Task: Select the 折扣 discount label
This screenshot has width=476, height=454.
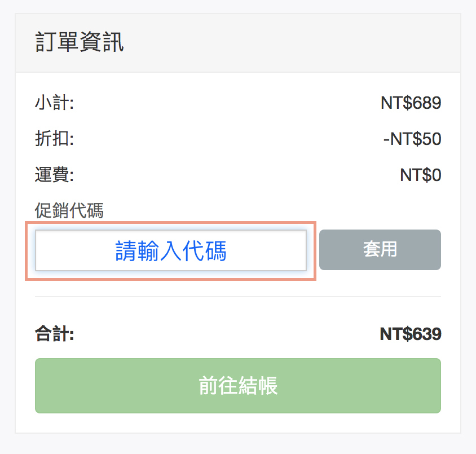Action: pos(55,139)
